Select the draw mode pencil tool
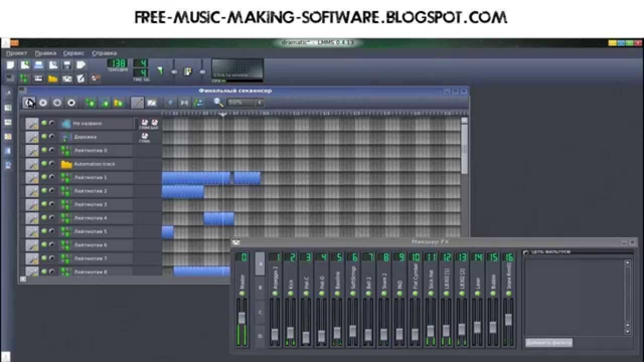This screenshot has height=362, width=644. (x=137, y=103)
